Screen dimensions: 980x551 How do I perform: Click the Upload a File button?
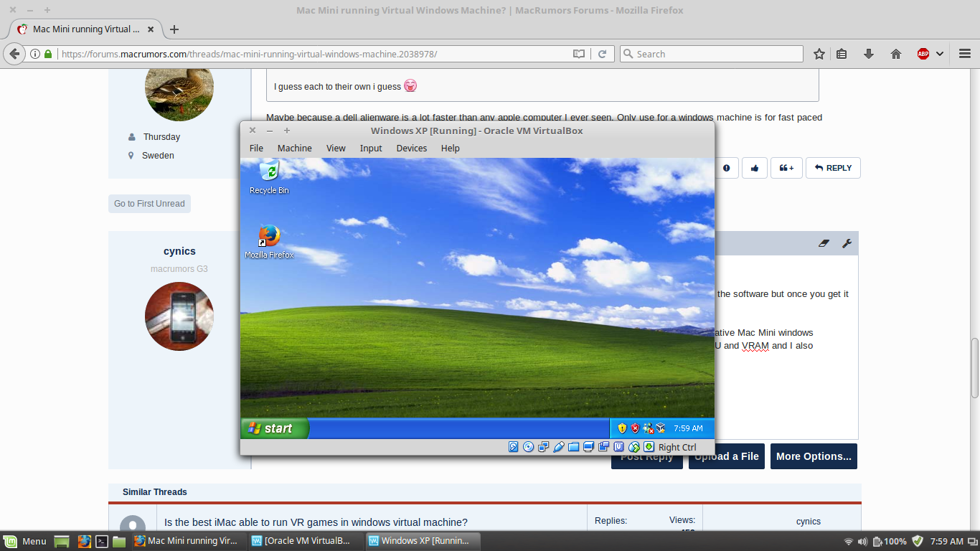[727, 456]
